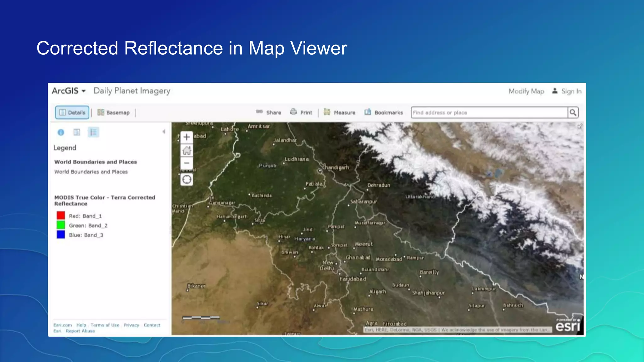
Task: Open the ArcGIS dropdown menu
Action: (x=69, y=91)
